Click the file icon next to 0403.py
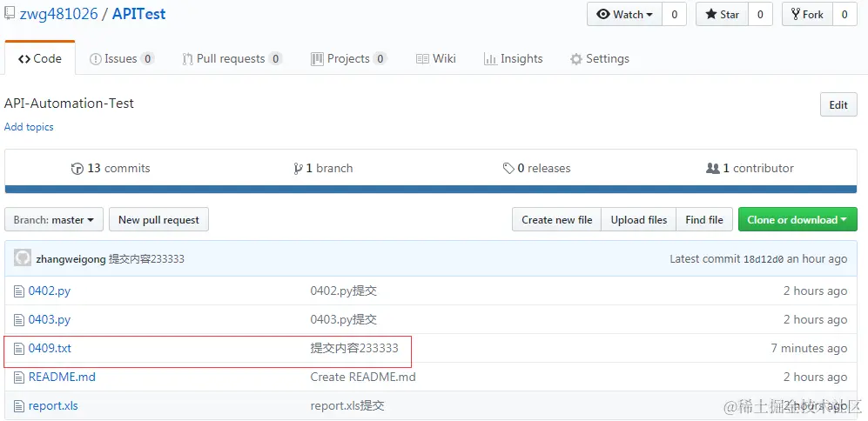This screenshot has height=421, width=868. 19,320
